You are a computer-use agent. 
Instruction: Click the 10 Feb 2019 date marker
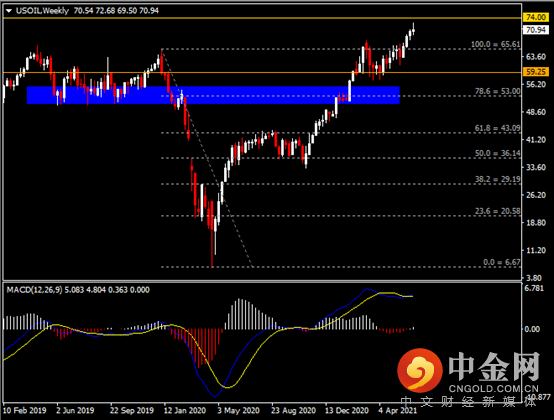[24, 410]
